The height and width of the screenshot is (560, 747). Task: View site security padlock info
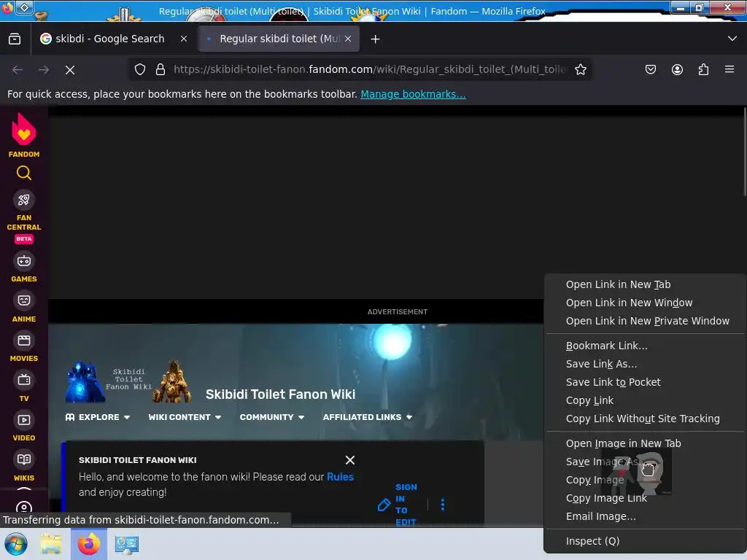point(160,69)
